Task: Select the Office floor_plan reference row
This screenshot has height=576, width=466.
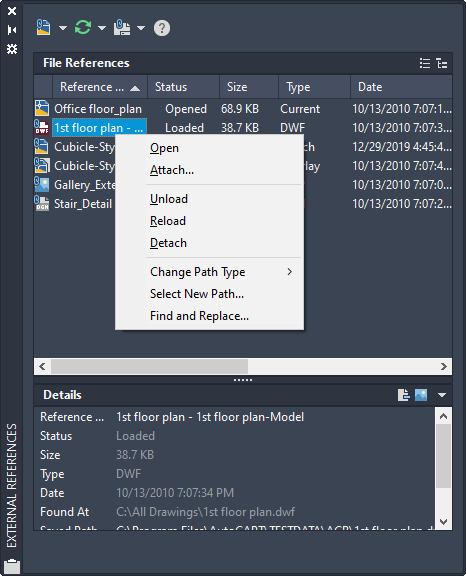Action: 243,109
